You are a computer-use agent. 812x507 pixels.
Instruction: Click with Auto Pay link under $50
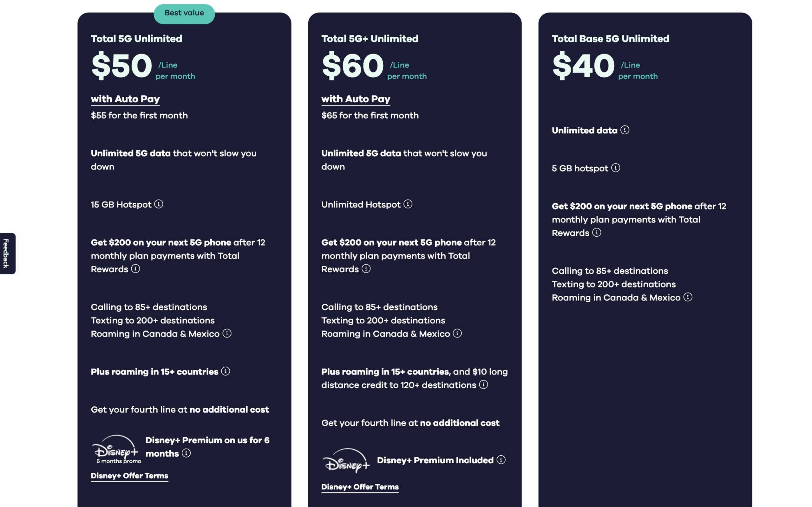[125, 99]
